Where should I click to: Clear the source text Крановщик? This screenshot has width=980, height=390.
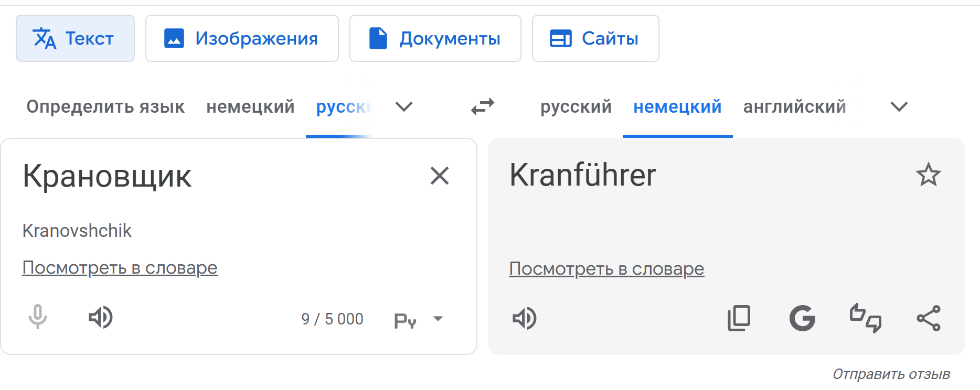[439, 176]
